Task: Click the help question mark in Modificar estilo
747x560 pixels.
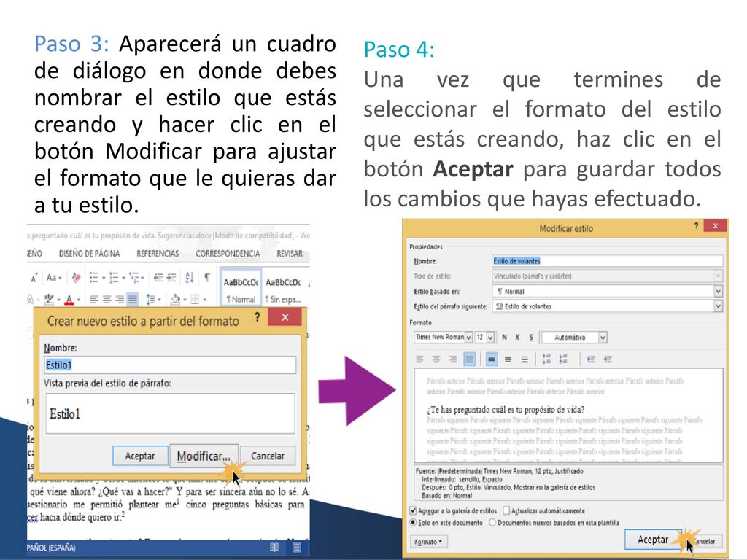Action: [696, 226]
